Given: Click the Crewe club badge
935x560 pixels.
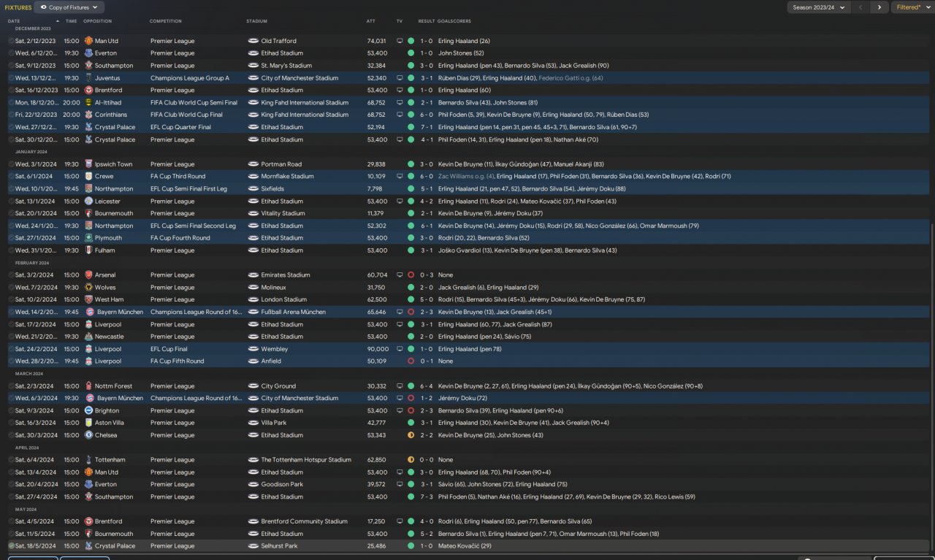Looking at the screenshot, I should [88, 177].
